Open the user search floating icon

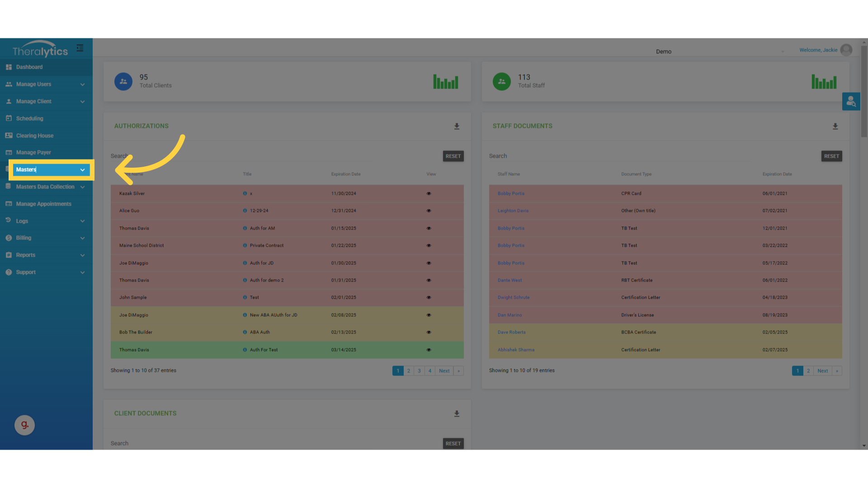point(851,102)
